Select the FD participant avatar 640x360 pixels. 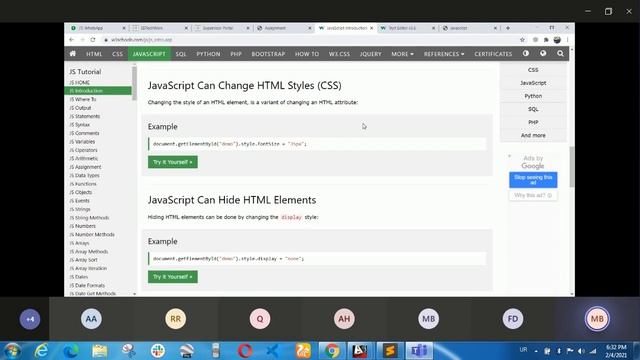[513, 319]
